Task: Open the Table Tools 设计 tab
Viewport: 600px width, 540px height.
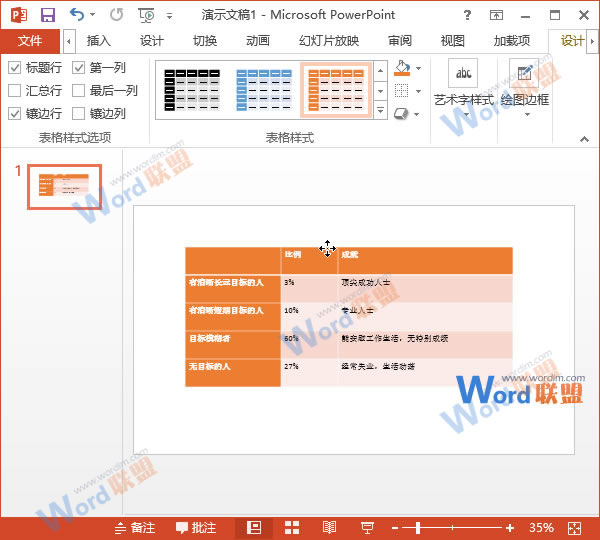Action: (572, 41)
